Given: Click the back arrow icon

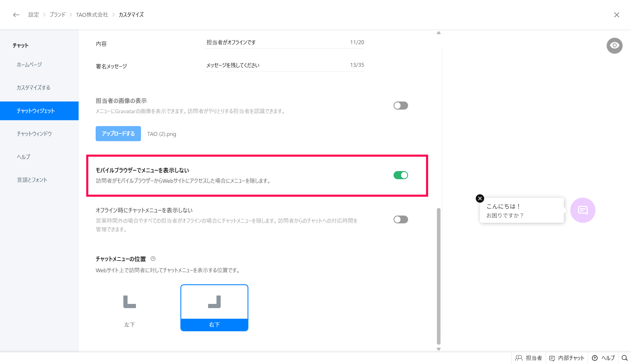Looking at the screenshot, I should pyautogui.click(x=16, y=15).
